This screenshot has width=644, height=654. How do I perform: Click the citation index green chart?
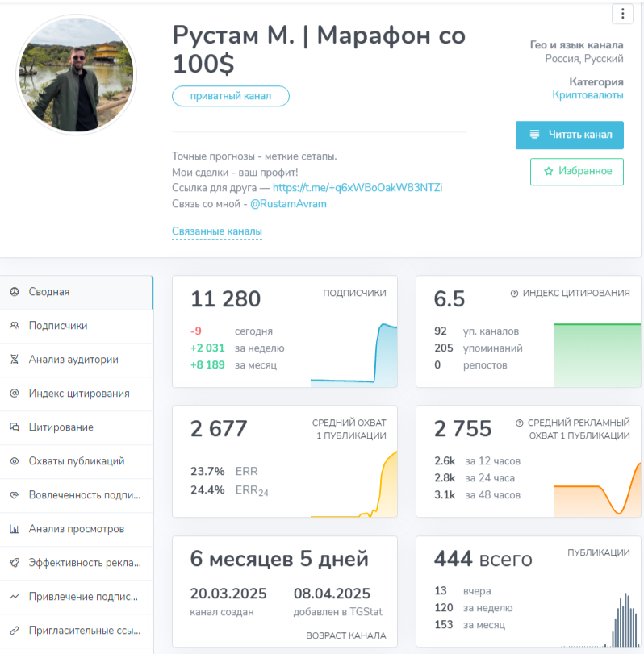point(598,356)
